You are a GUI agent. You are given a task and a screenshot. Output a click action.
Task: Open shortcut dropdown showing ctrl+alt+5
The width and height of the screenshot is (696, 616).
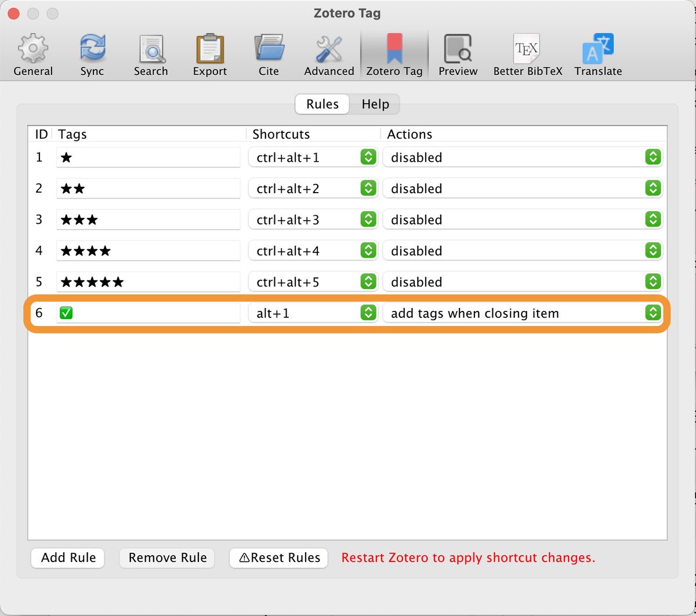313,282
